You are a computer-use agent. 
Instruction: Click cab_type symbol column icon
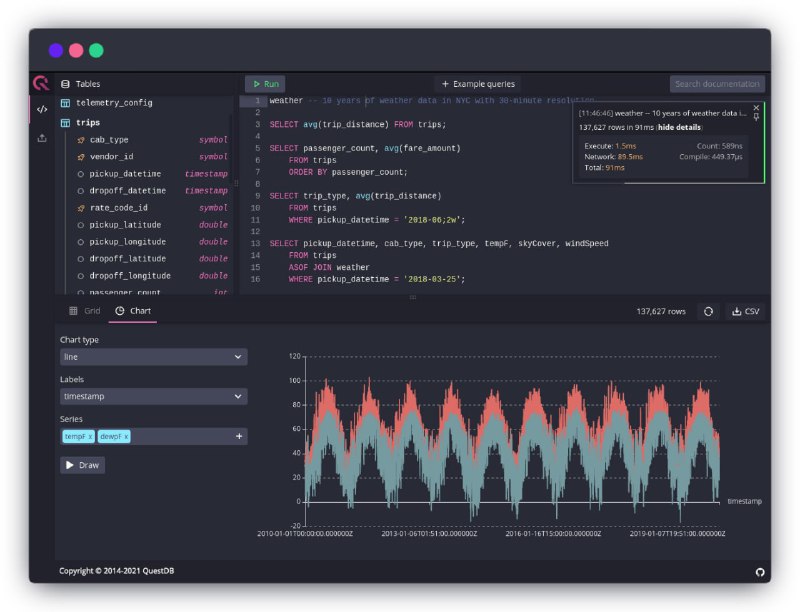[x=81, y=140]
